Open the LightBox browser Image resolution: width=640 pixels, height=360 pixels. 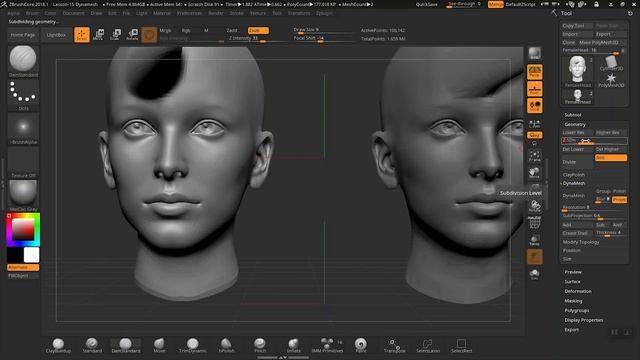[56, 35]
